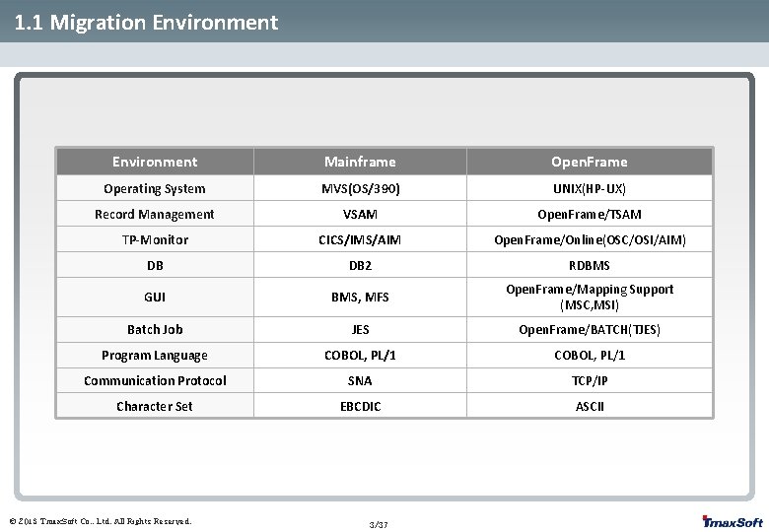Viewport: 769px width, 532px height.
Task: Select the 'DB' row label
Action: 155,265
